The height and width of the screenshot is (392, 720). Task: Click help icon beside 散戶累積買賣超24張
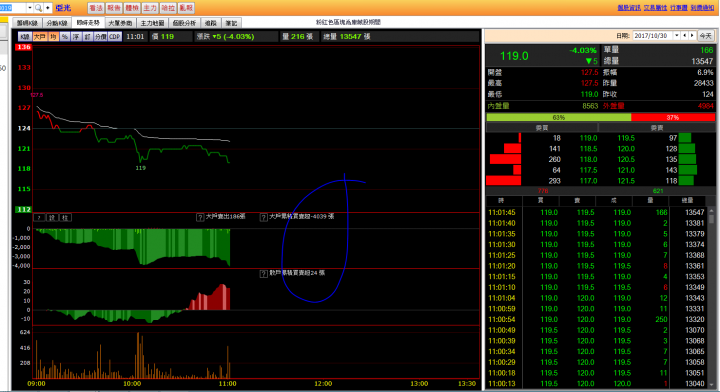click(264, 274)
